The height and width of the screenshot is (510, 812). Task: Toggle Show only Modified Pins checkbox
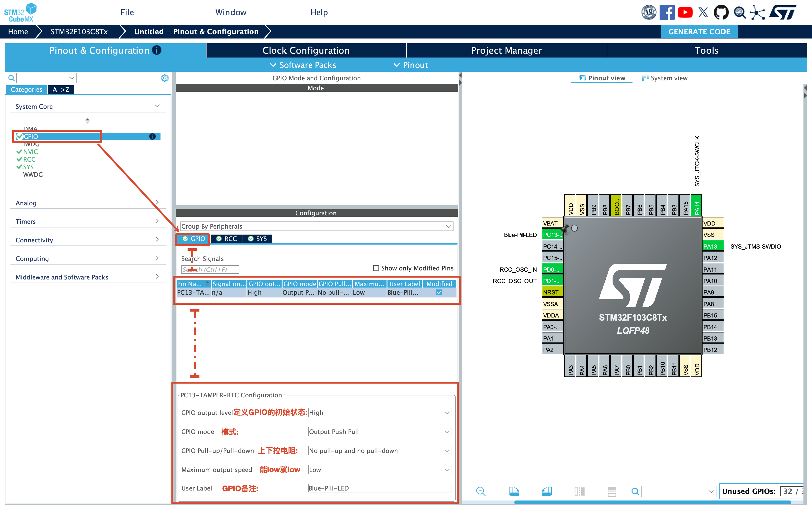[x=376, y=268]
